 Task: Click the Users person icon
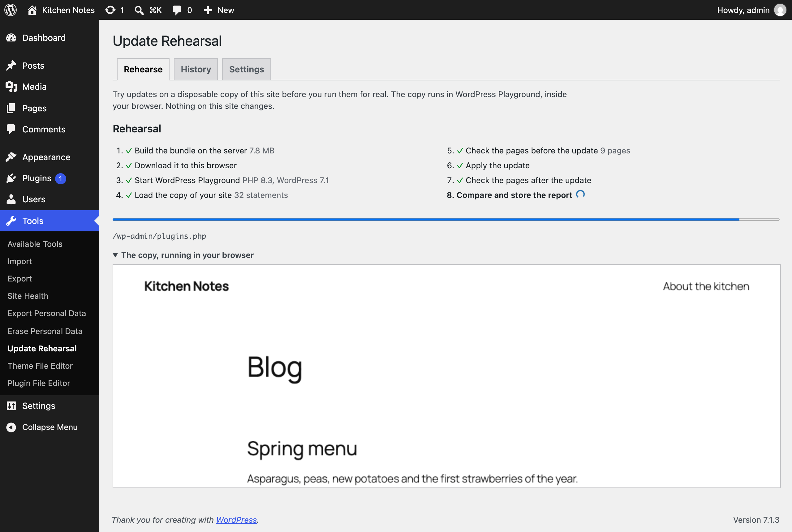click(11, 199)
